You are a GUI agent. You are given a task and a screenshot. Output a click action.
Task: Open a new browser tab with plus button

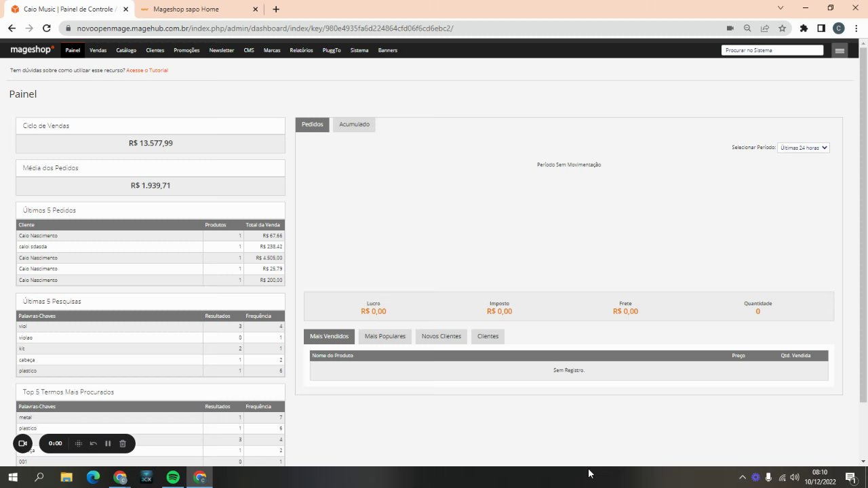point(276,9)
